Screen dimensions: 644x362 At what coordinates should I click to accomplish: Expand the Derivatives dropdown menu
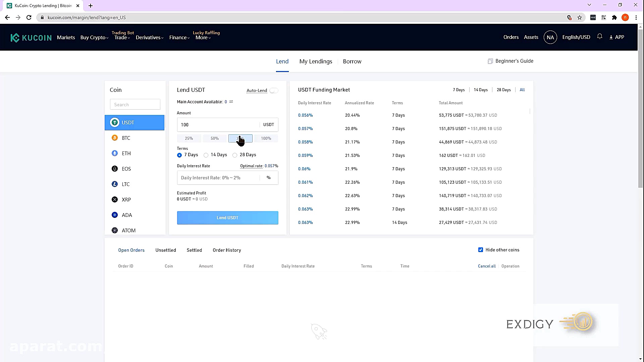click(x=150, y=38)
